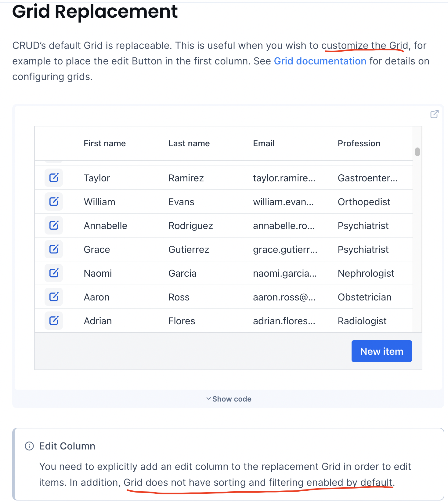Collapse the Show code chevron
448x502 pixels.
(208, 398)
